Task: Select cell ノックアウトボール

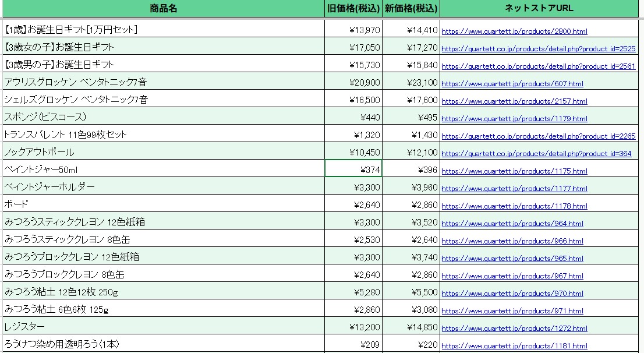Action: click(164, 151)
